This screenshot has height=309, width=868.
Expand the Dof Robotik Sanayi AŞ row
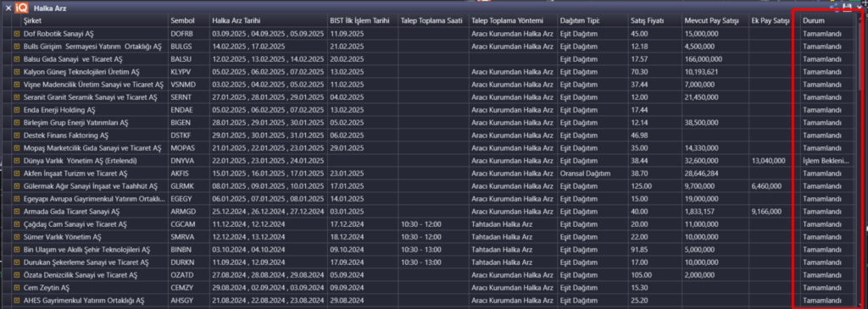(17, 34)
